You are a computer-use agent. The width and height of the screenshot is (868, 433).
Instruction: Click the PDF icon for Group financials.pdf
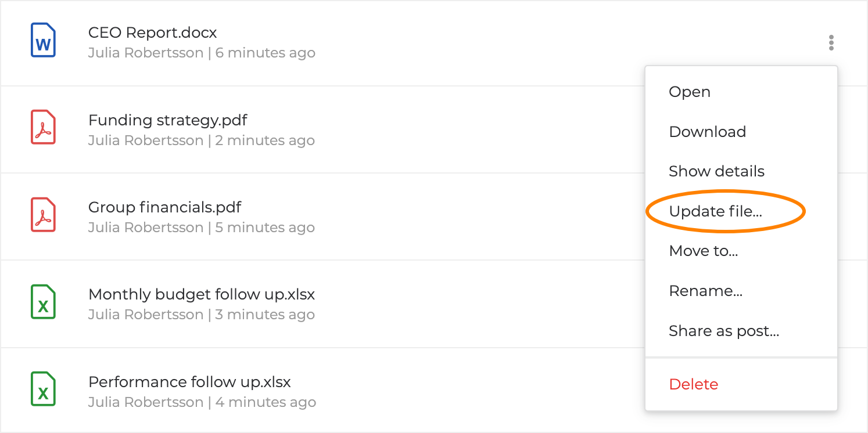43,215
